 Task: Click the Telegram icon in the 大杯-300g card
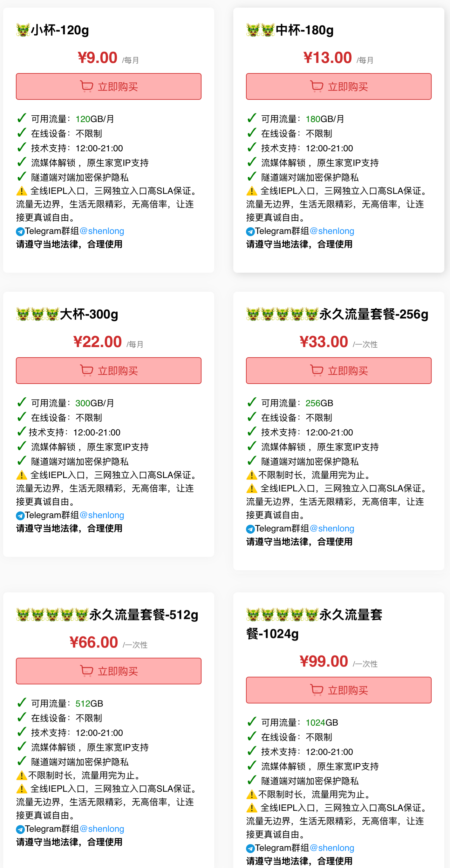pyautogui.click(x=20, y=516)
